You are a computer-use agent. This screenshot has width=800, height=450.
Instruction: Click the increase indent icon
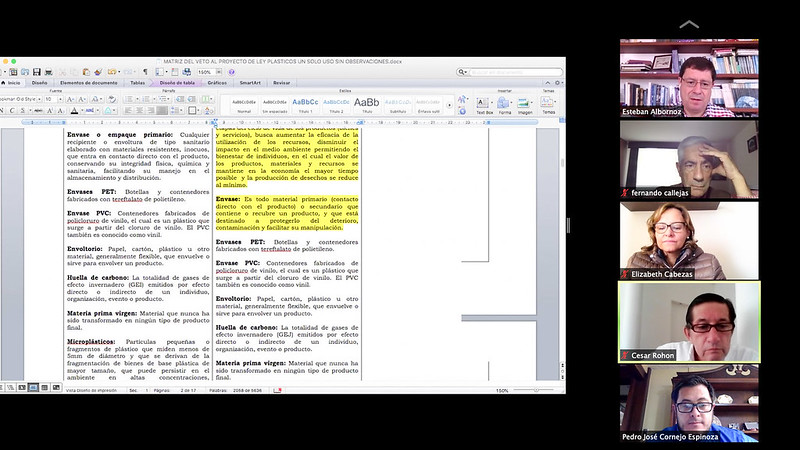click(192, 99)
